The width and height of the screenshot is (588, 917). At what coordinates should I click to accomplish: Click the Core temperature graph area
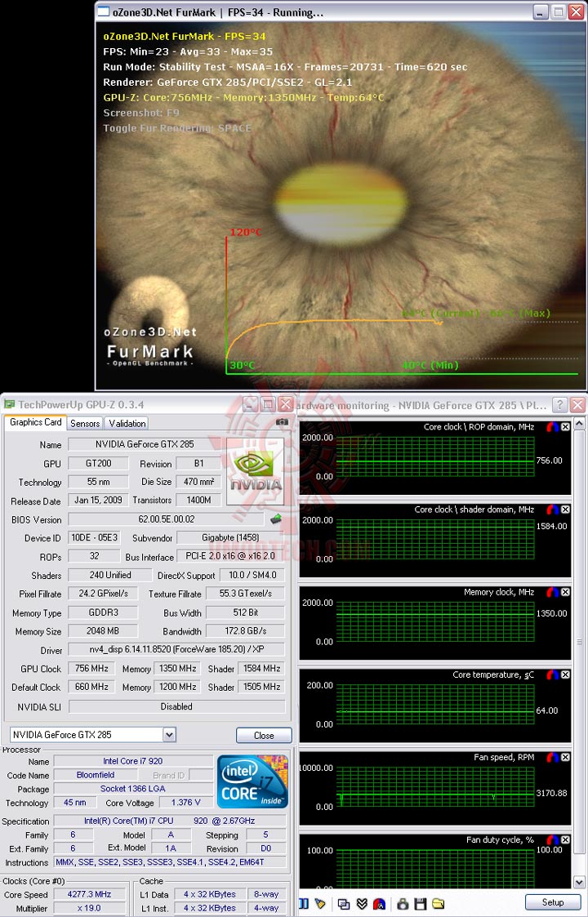point(434,704)
